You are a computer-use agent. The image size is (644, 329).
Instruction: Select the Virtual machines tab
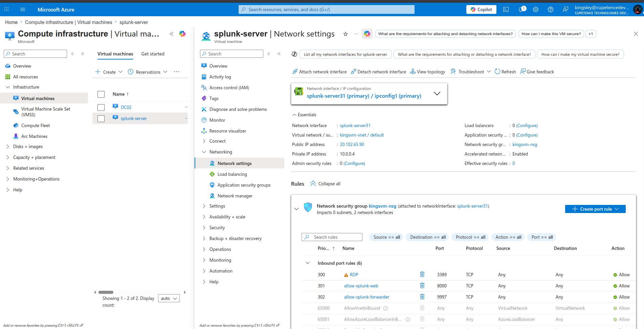[115, 54]
